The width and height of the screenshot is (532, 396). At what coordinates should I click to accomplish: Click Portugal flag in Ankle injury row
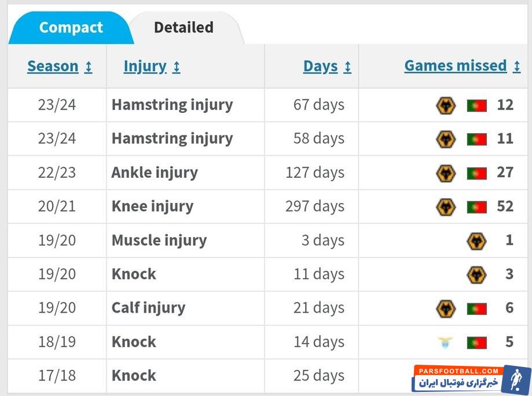pyautogui.click(x=477, y=173)
